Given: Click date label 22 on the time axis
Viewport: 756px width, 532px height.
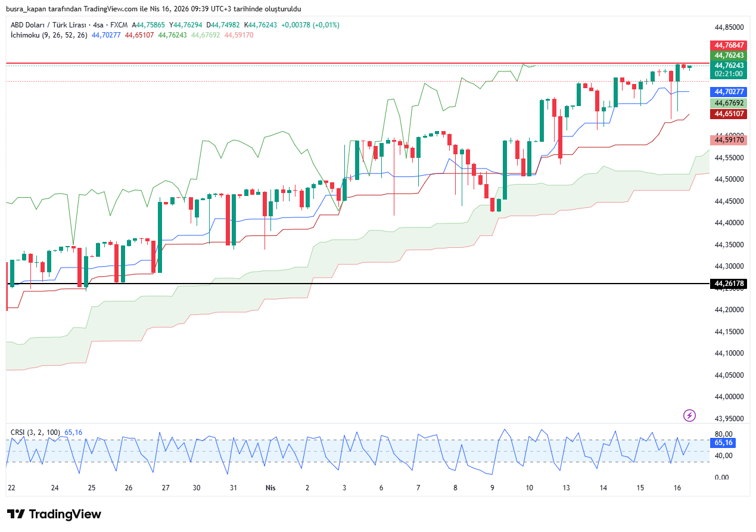Looking at the screenshot, I should coord(11,487).
